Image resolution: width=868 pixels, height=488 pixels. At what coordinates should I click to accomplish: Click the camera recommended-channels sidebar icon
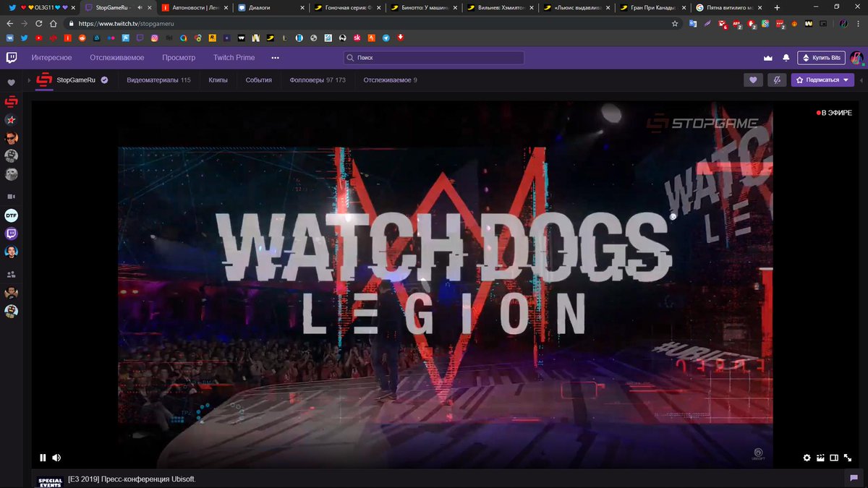[x=11, y=196]
